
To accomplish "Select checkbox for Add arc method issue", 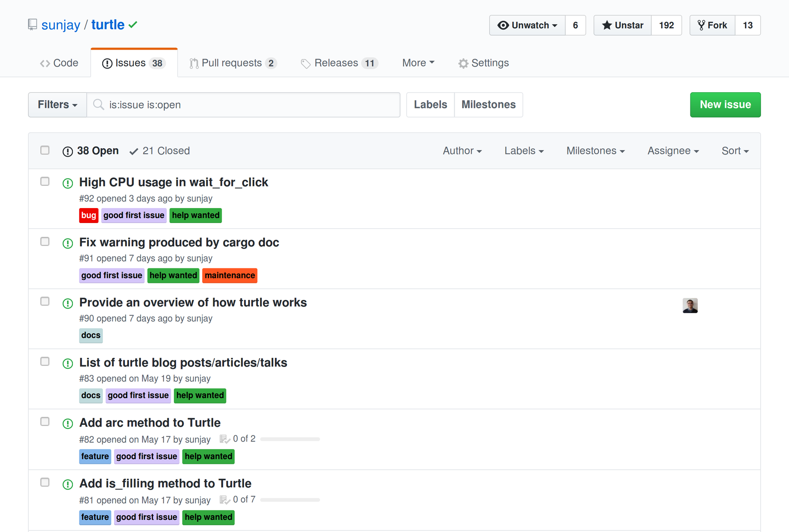I will (45, 422).
